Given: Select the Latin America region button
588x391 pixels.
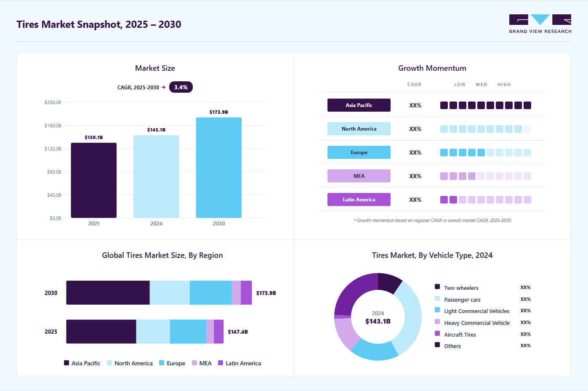Looking at the screenshot, I should point(359,200).
